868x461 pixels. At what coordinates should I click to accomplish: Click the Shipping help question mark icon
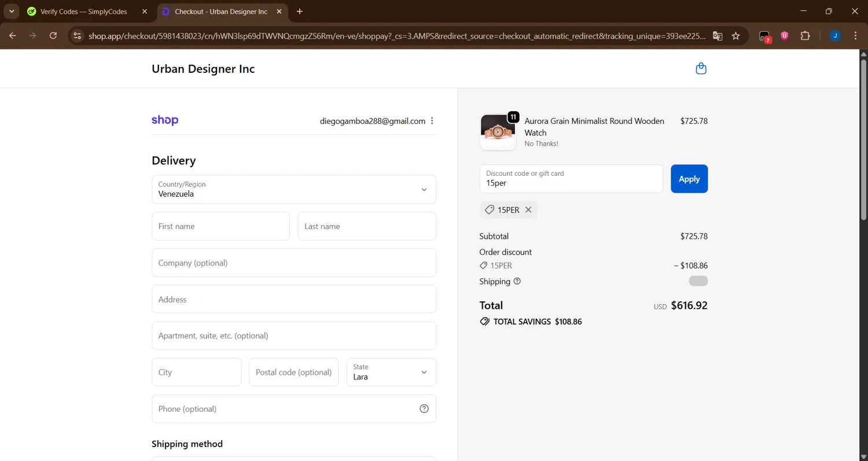[517, 281]
